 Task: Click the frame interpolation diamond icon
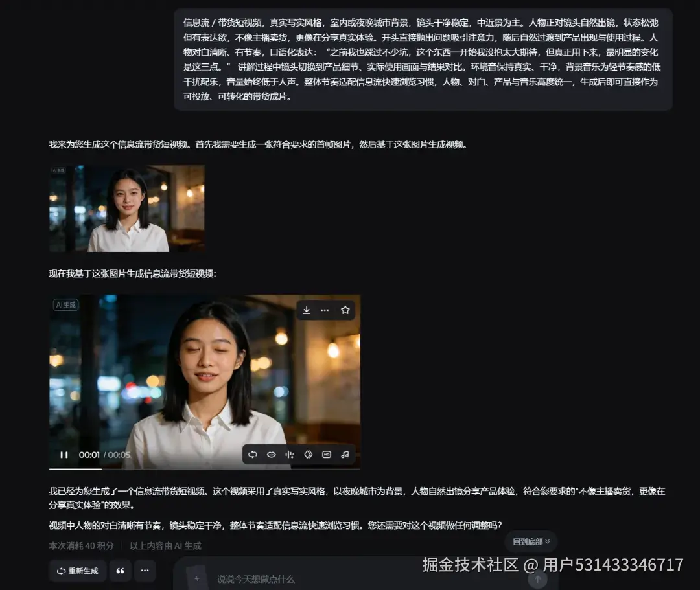[x=308, y=454]
